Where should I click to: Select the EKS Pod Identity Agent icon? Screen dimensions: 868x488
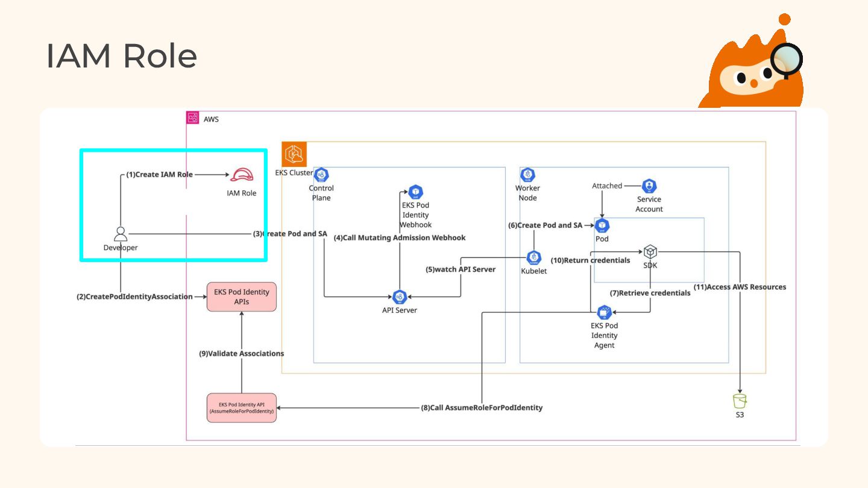click(x=605, y=313)
